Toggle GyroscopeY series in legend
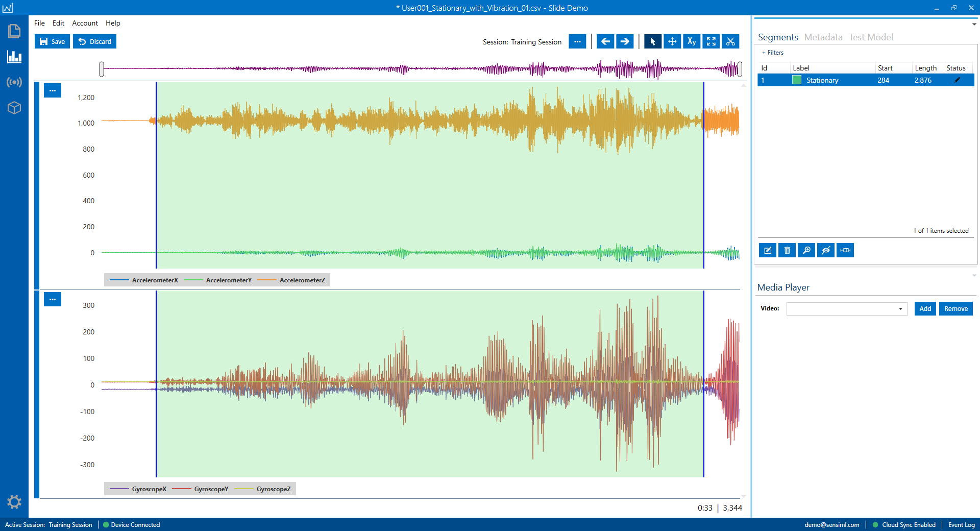The height and width of the screenshot is (531, 980). (200, 489)
